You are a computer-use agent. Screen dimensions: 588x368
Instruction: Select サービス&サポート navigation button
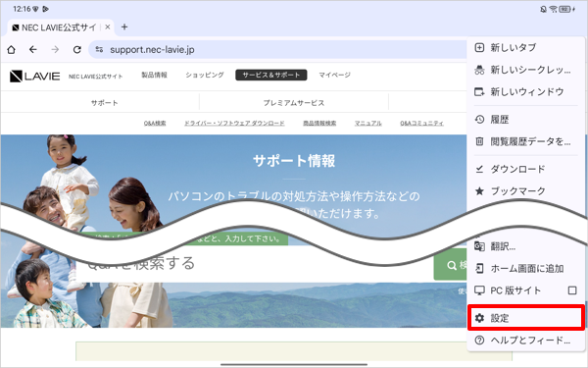pos(271,76)
